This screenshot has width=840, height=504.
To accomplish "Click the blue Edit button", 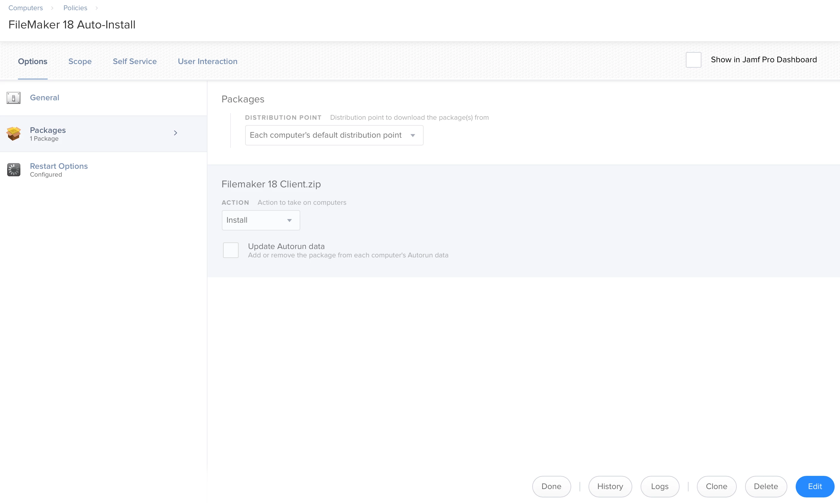I will tap(815, 486).
